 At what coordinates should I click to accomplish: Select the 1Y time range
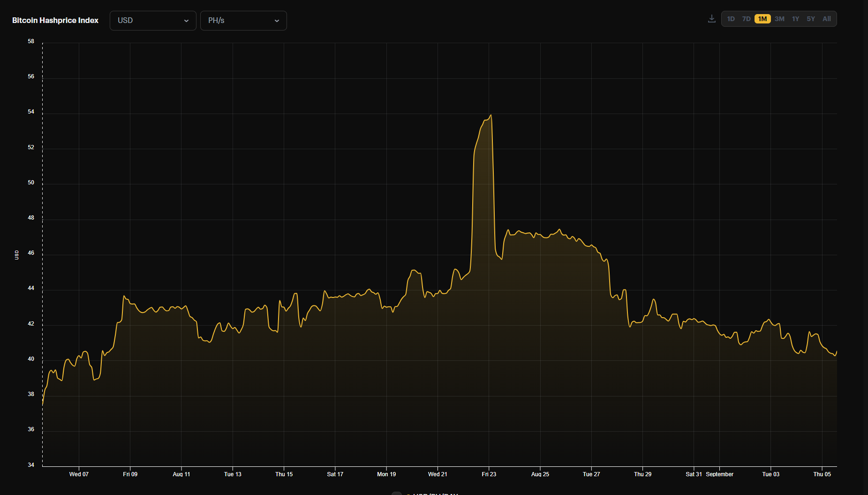795,19
